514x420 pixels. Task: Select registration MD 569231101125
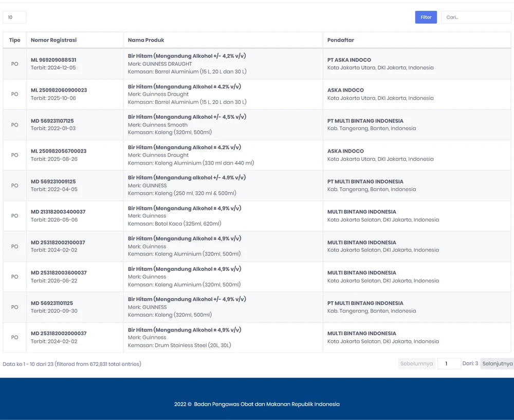coord(52,303)
